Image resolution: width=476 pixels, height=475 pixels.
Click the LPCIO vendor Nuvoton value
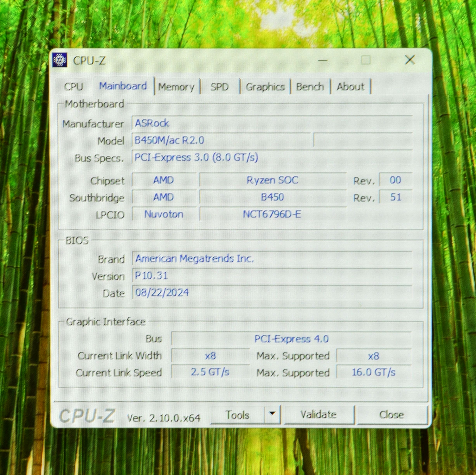click(164, 214)
